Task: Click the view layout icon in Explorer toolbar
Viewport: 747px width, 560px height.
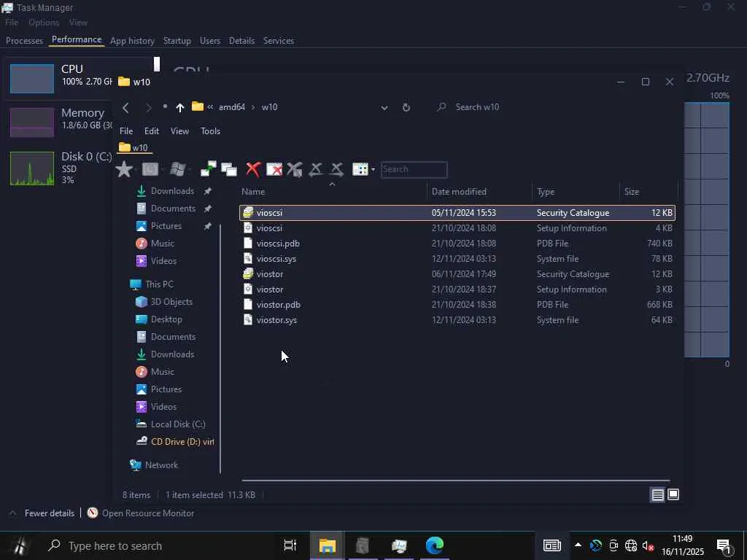Action: 360,169
